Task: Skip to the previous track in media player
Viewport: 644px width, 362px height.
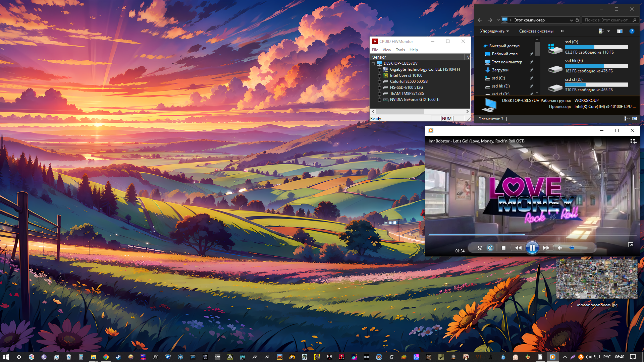Action: (x=518, y=248)
